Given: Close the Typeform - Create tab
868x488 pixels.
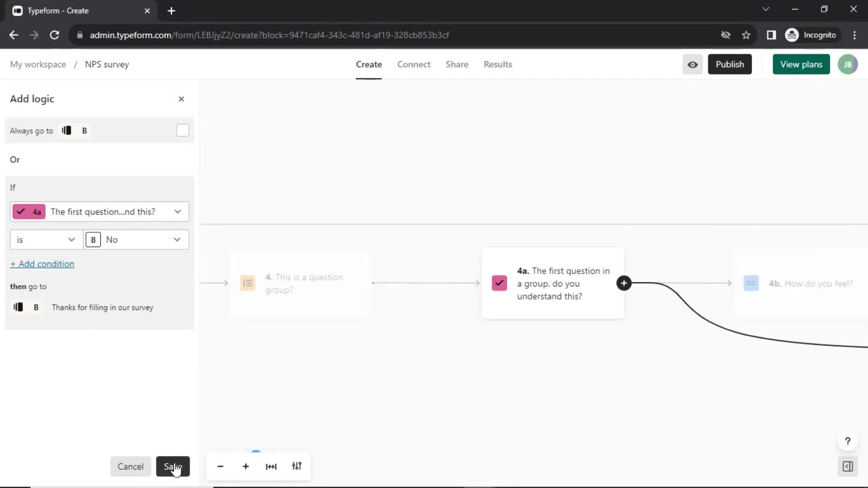Looking at the screenshot, I should coord(147,11).
